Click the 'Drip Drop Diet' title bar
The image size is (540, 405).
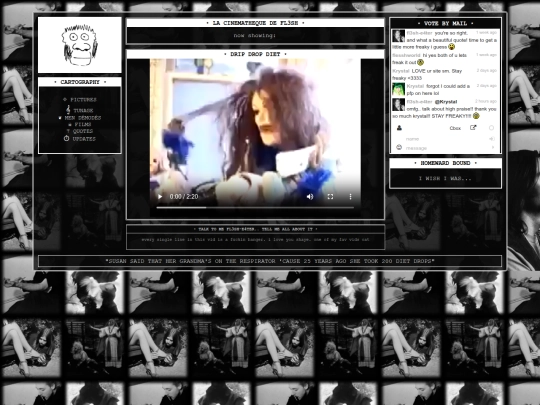point(255,54)
